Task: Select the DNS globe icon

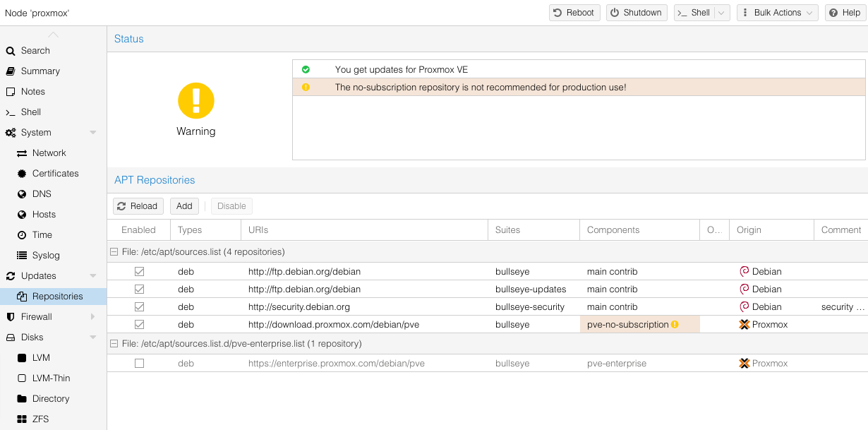Action: [x=22, y=194]
